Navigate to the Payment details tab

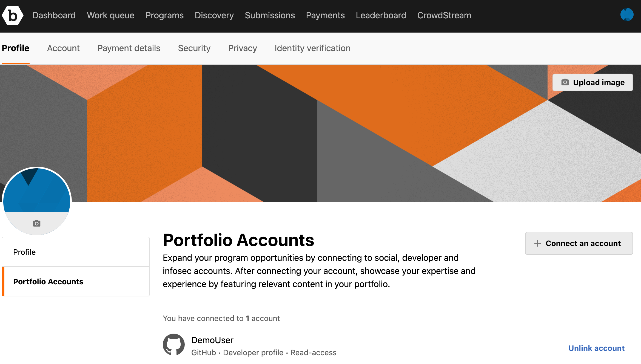tap(129, 48)
